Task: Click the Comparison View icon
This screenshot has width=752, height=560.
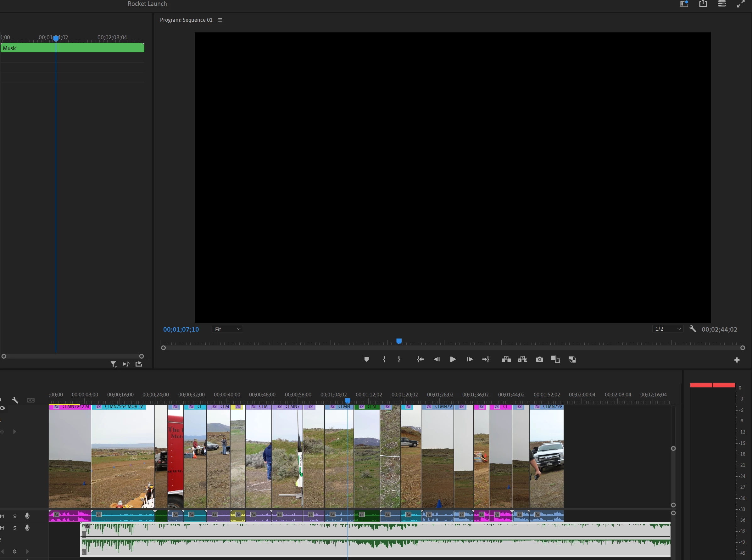Action: (x=555, y=359)
